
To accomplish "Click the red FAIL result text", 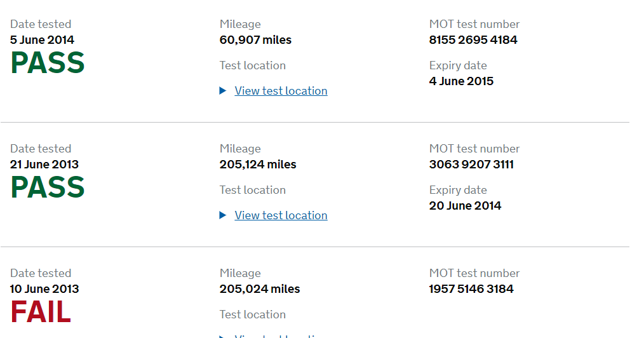I will pyautogui.click(x=41, y=312).
